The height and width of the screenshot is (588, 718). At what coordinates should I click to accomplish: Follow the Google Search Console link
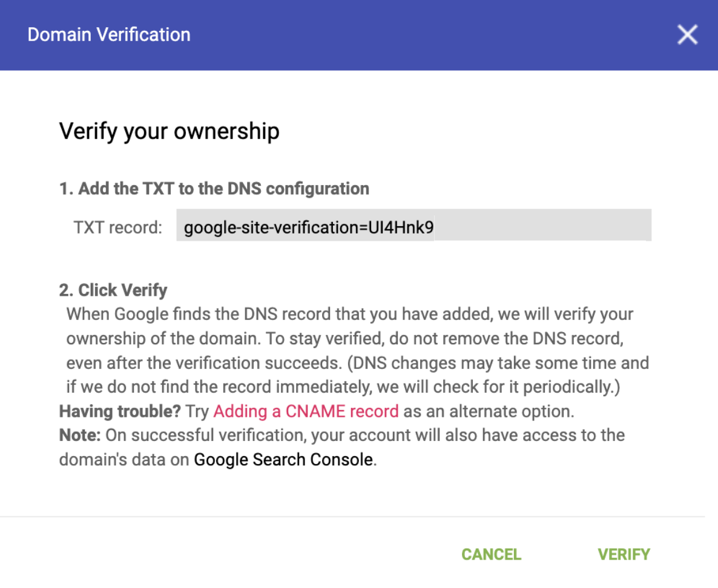(x=283, y=460)
